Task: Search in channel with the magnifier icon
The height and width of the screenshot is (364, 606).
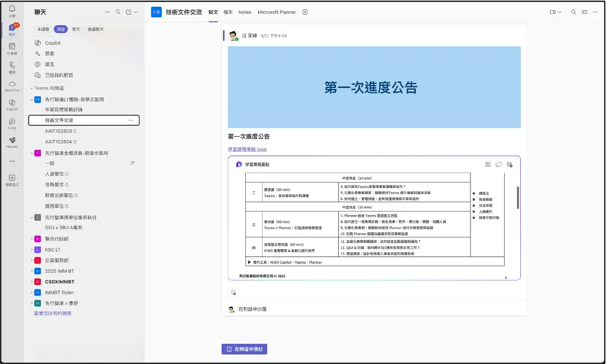Action: coord(574,12)
